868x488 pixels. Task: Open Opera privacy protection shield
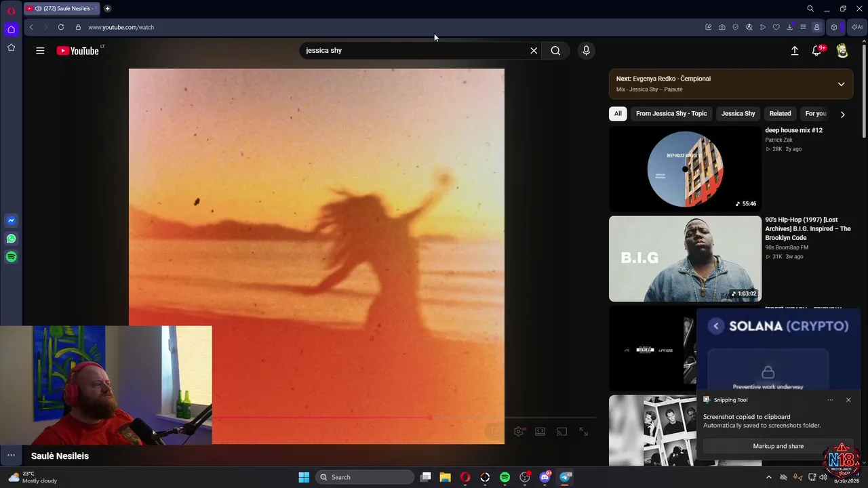pos(736,27)
